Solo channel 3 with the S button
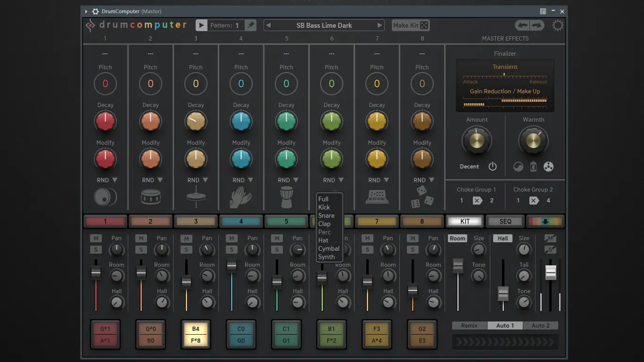 point(186,249)
